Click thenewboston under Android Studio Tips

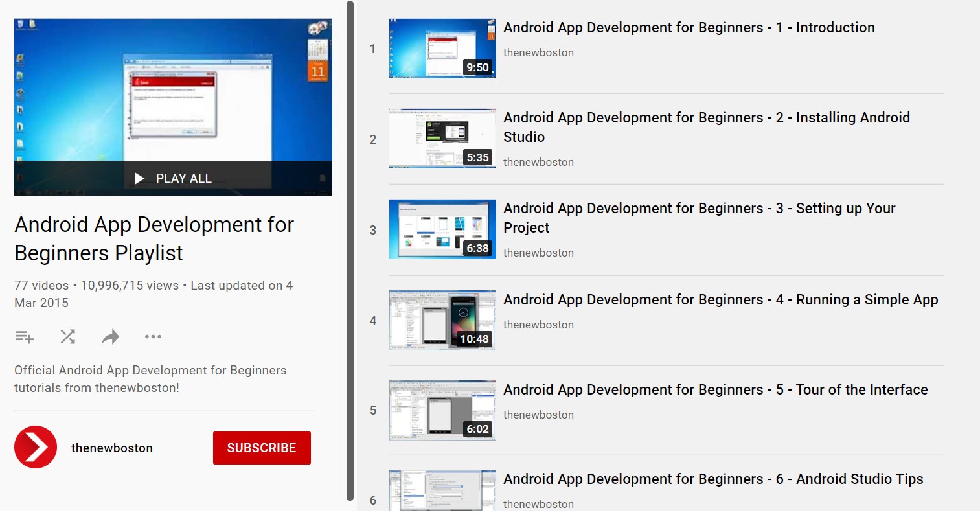point(538,504)
